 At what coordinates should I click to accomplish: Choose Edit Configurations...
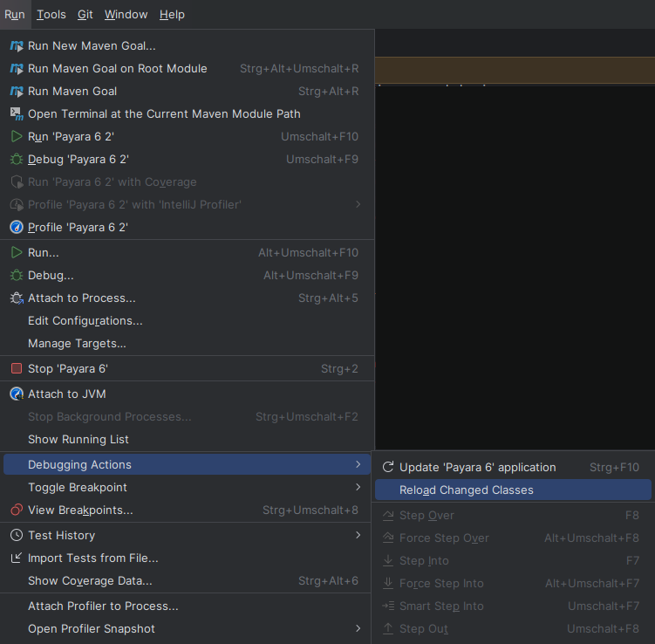[x=85, y=320]
